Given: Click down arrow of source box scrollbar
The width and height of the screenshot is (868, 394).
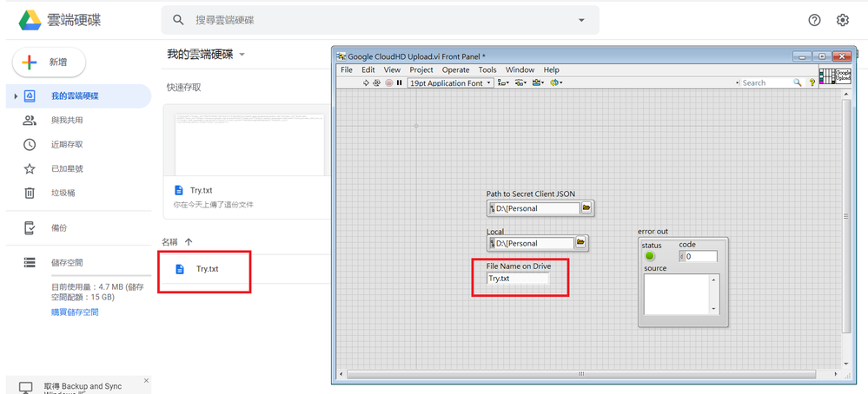Looking at the screenshot, I should 713,309.
